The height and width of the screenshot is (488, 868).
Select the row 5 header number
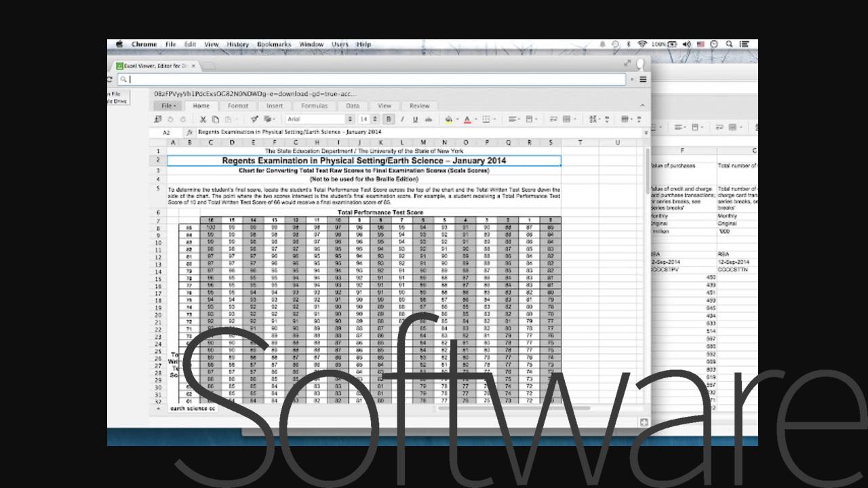tap(158, 188)
